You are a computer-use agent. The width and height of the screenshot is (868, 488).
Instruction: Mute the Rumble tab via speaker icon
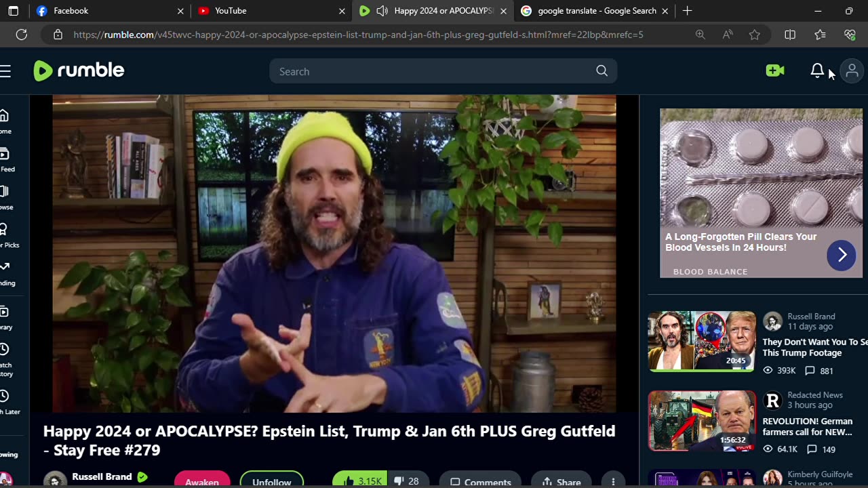(x=382, y=11)
